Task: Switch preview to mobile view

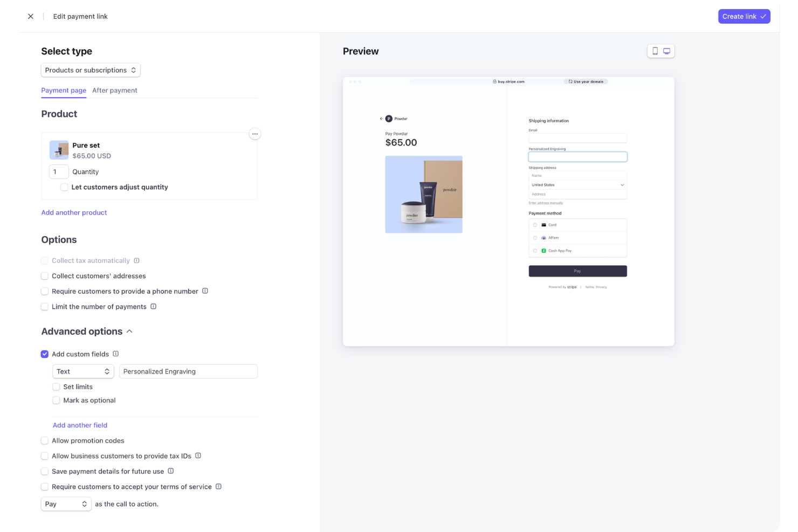Action: click(x=655, y=51)
